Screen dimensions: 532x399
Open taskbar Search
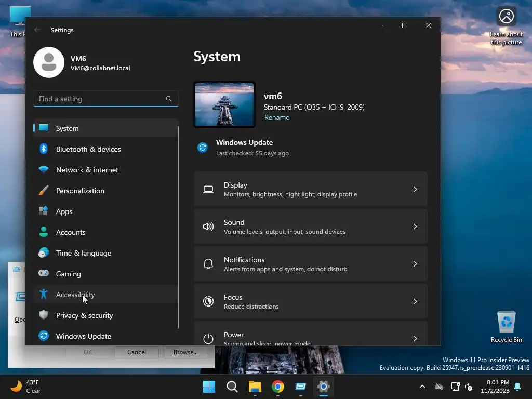click(232, 387)
